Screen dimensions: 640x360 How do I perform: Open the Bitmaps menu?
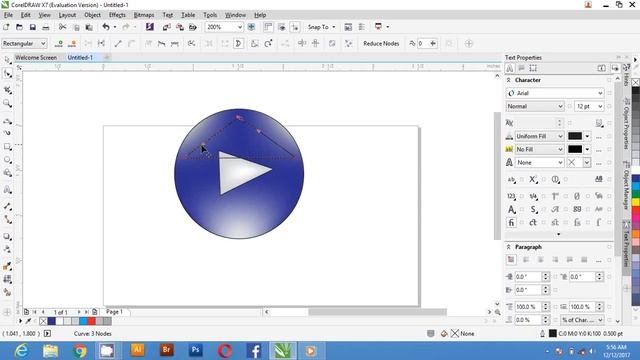pyautogui.click(x=144, y=15)
